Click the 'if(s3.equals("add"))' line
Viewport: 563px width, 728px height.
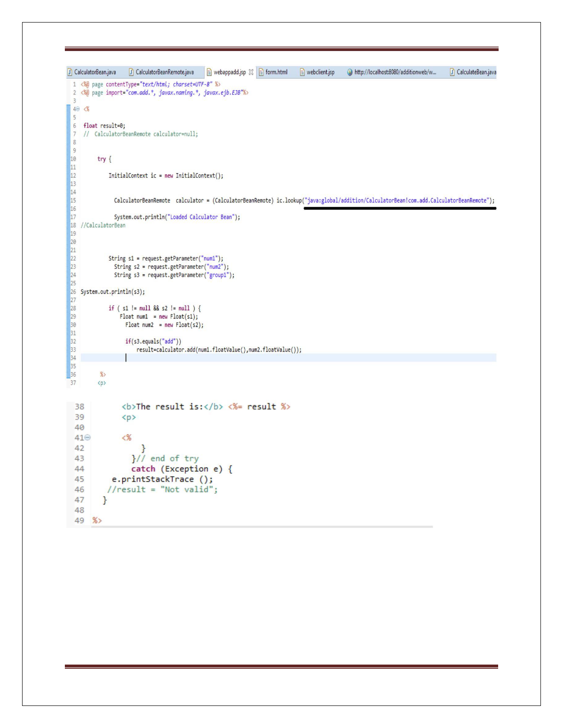click(x=154, y=341)
